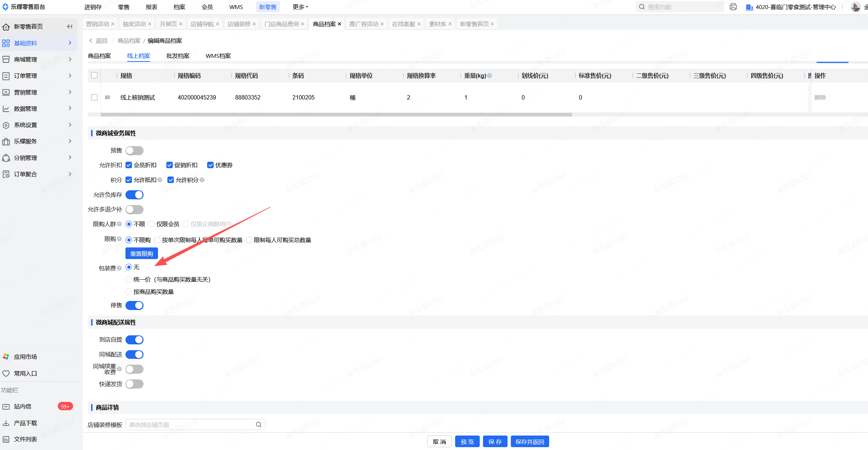
Task: Click the drag handle icon in spec row
Action: coord(107,97)
